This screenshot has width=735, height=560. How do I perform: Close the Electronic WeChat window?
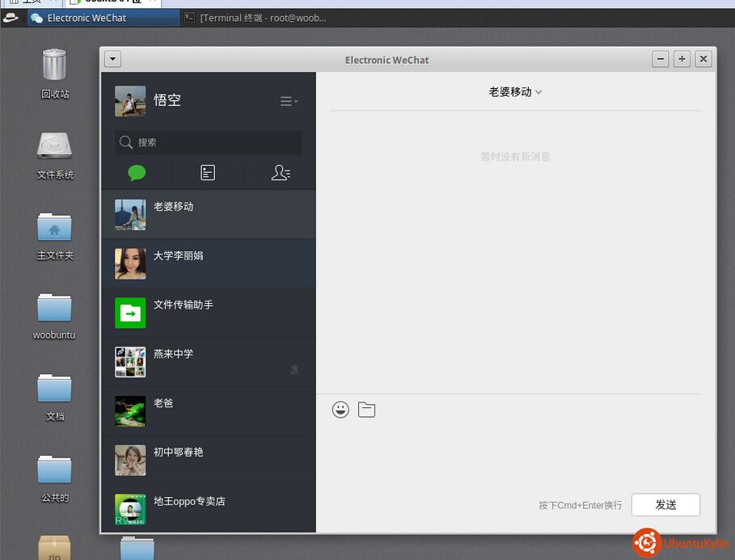click(x=703, y=59)
